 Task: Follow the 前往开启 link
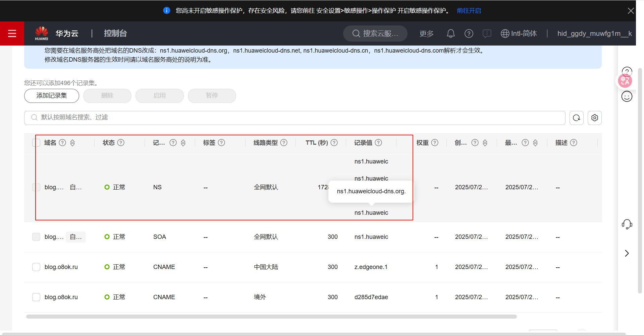469,11
